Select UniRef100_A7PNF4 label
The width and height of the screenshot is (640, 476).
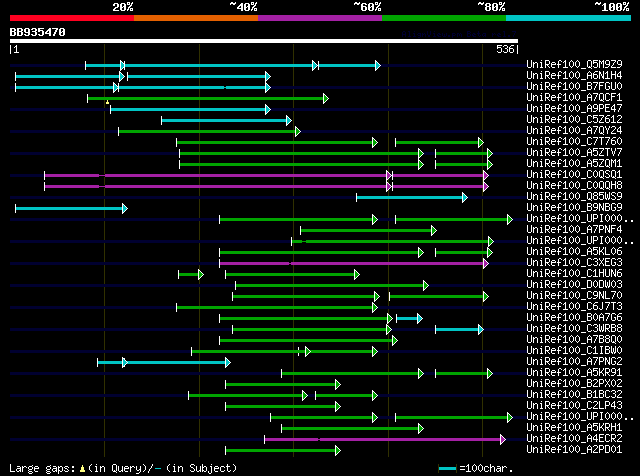pos(574,230)
